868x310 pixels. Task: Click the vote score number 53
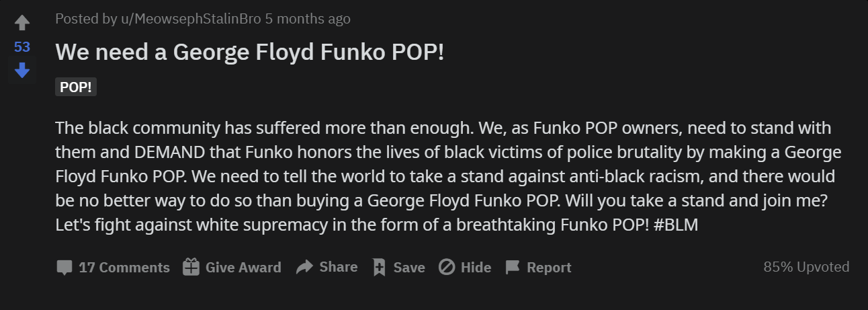22,47
